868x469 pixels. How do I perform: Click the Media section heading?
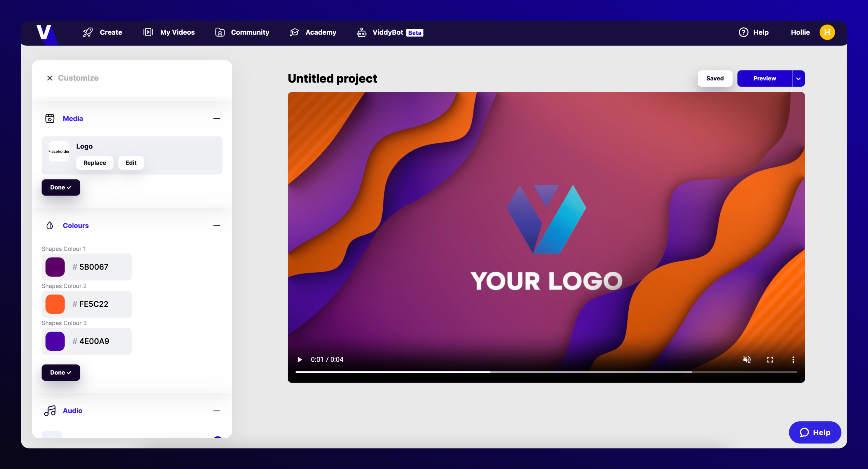[x=73, y=118]
